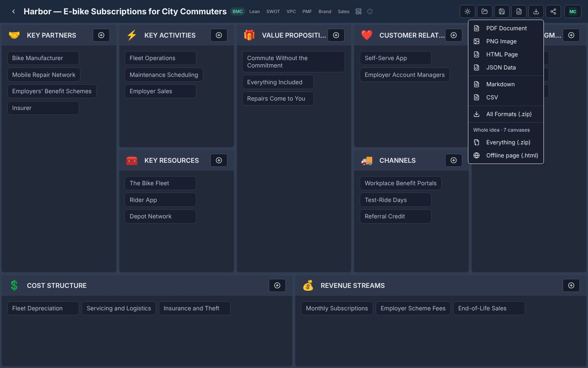Click the layout template icon after Sales
588x368 pixels.
tap(359, 11)
